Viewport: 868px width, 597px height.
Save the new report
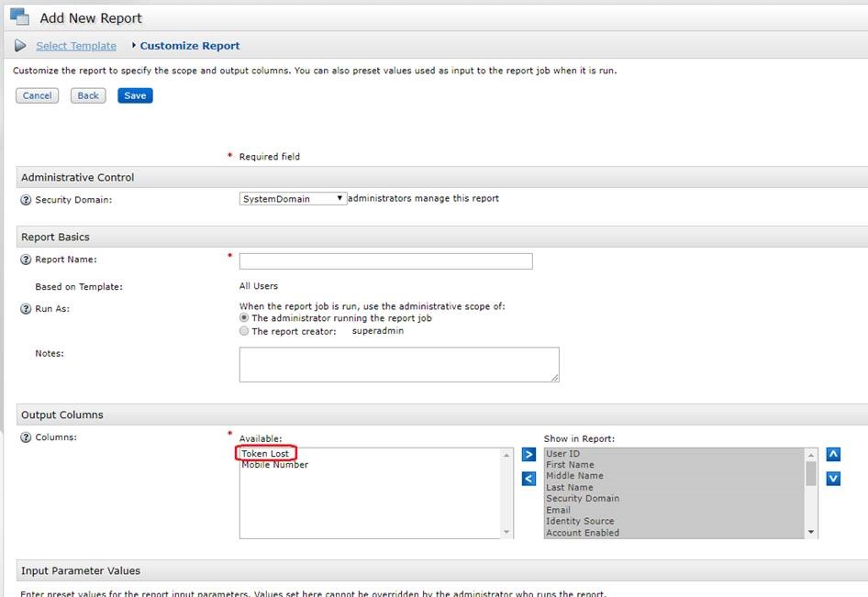coord(134,94)
